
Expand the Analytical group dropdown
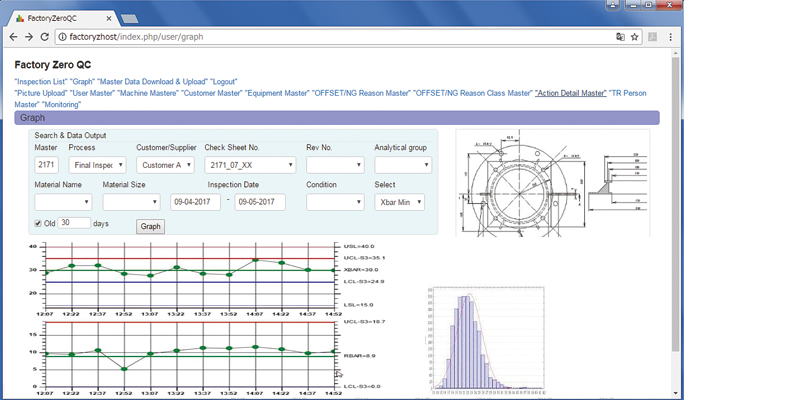[x=402, y=165]
